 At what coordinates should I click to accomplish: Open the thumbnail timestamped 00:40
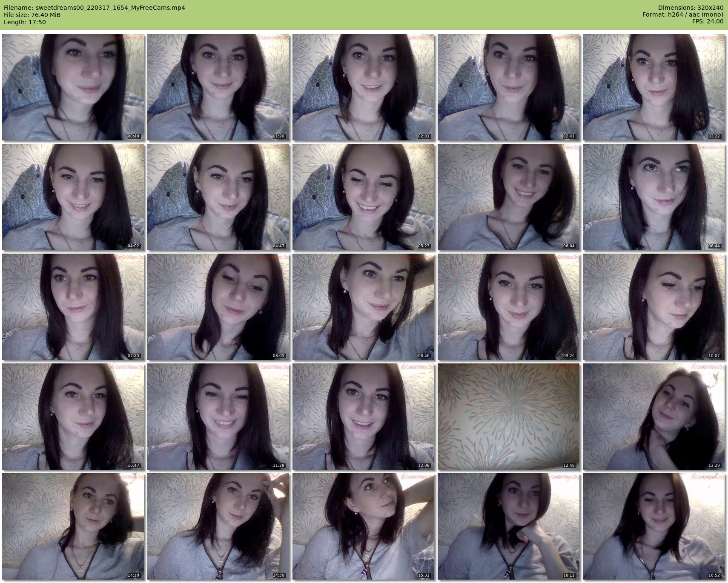[x=73, y=87]
